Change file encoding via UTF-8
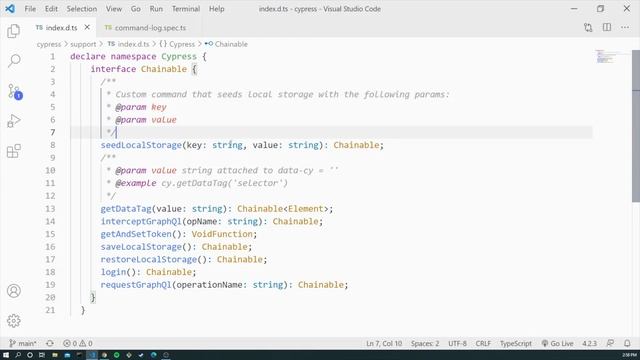The width and height of the screenshot is (640, 360). (x=457, y=343)
